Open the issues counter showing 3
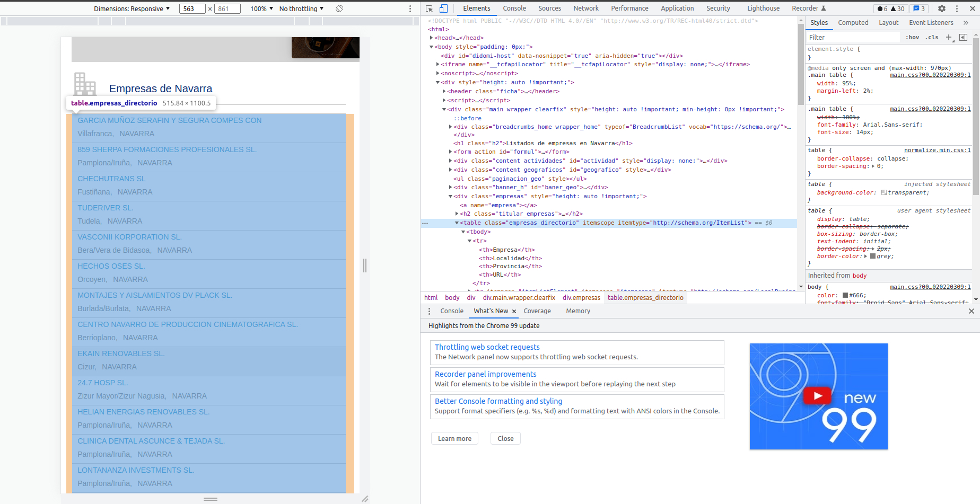Screen dimensions: 980x504 919,8
